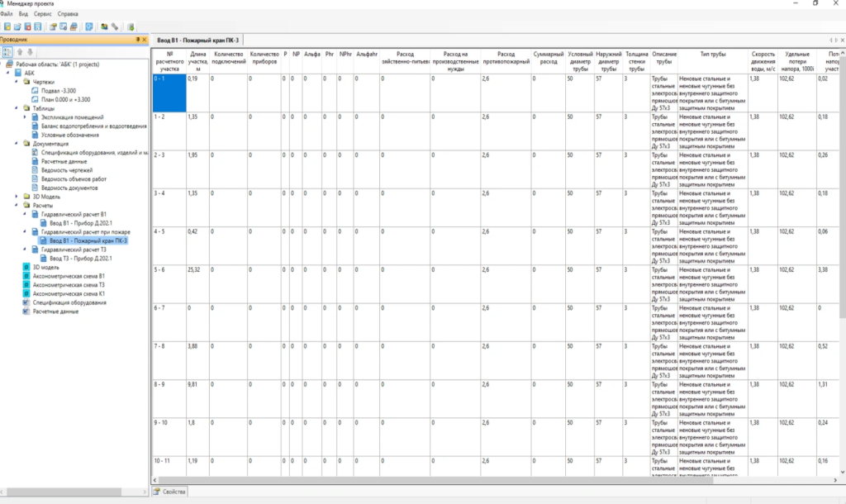
Task: Collapse the Чертежи folder in tree
Action: 17,82
